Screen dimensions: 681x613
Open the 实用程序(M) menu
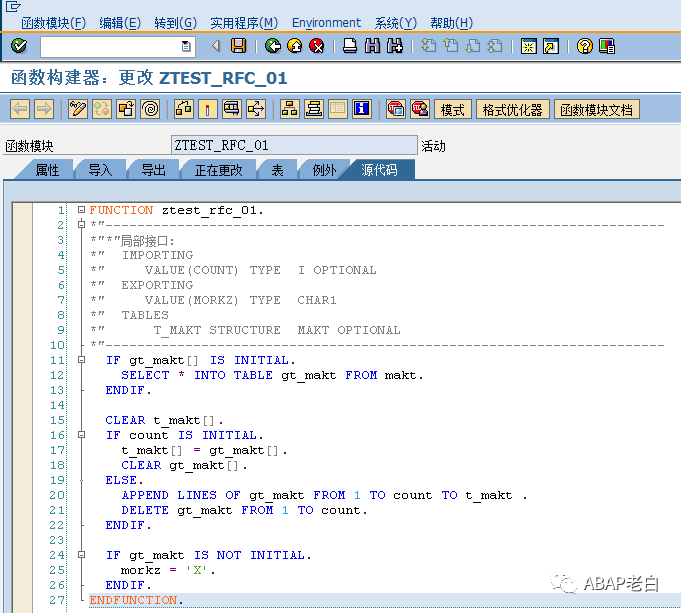tap(244, 23)
